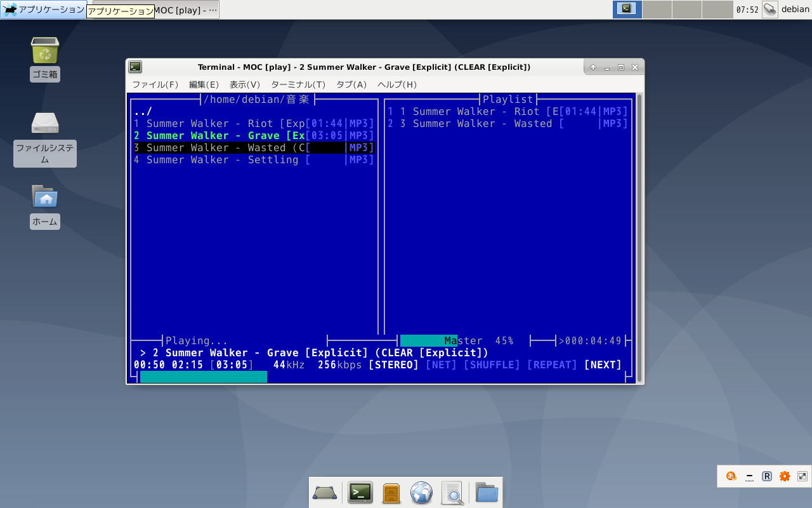
Task: Select "4 Summer Walker - Settling" file row
Action: click(254, 160)
